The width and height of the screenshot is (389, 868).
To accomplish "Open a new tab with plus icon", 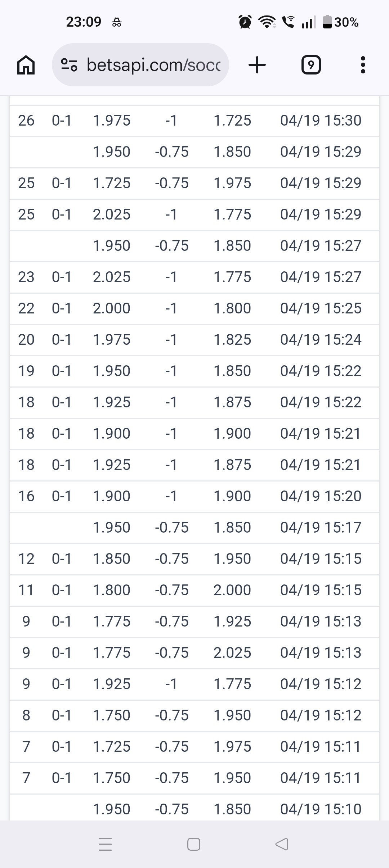I will coord(257,65).
